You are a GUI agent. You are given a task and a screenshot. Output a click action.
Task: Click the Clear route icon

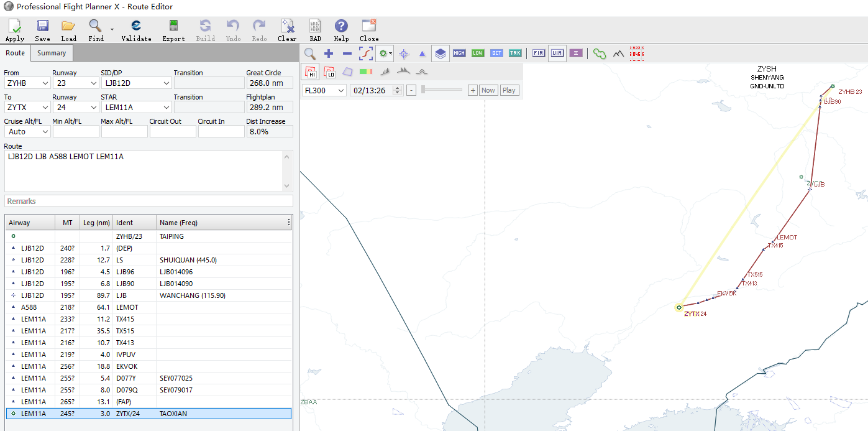(287, 30)
